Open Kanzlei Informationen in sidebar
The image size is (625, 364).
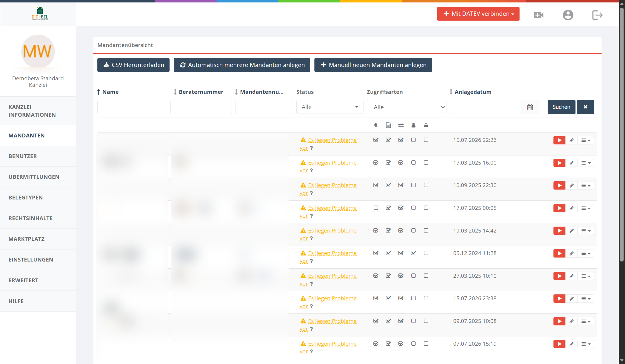pos(38,111)
